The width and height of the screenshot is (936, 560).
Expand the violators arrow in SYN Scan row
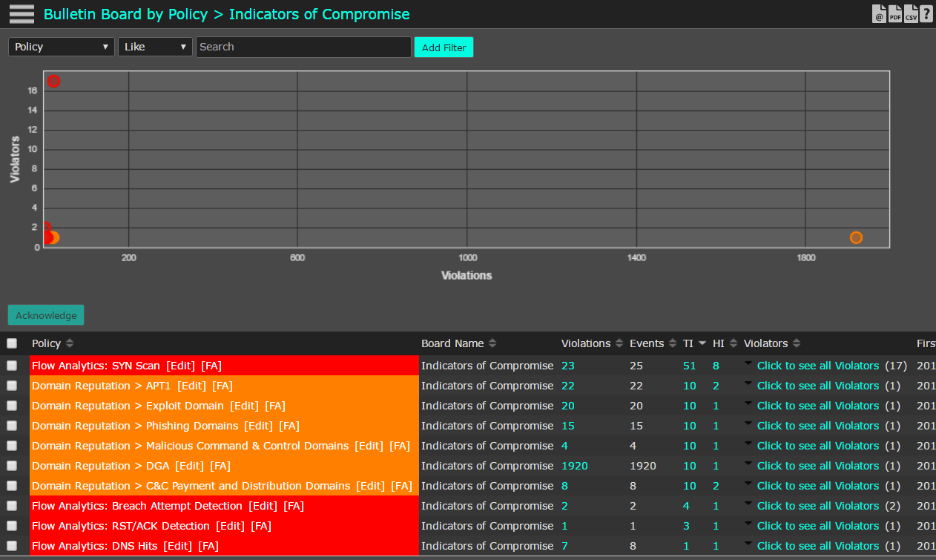click(x=748, y=363)
